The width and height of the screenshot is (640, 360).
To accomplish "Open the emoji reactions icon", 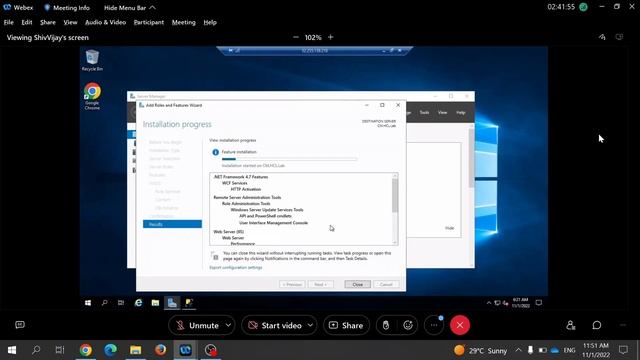I will 408,325.
